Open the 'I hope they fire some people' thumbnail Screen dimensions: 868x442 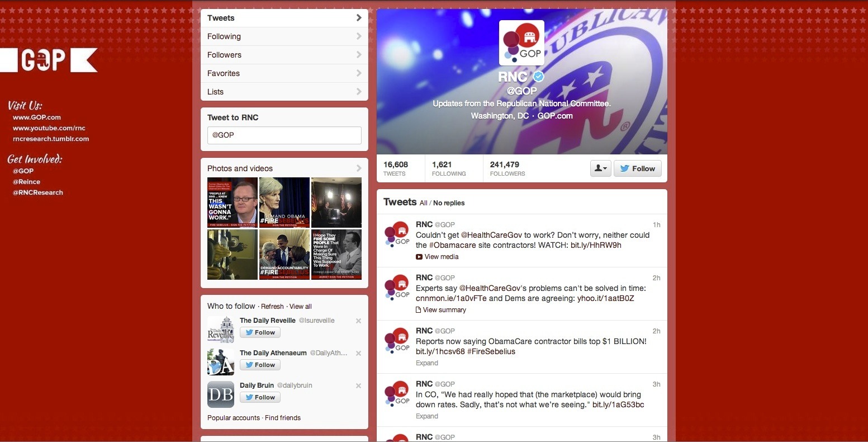pos(336,255)
